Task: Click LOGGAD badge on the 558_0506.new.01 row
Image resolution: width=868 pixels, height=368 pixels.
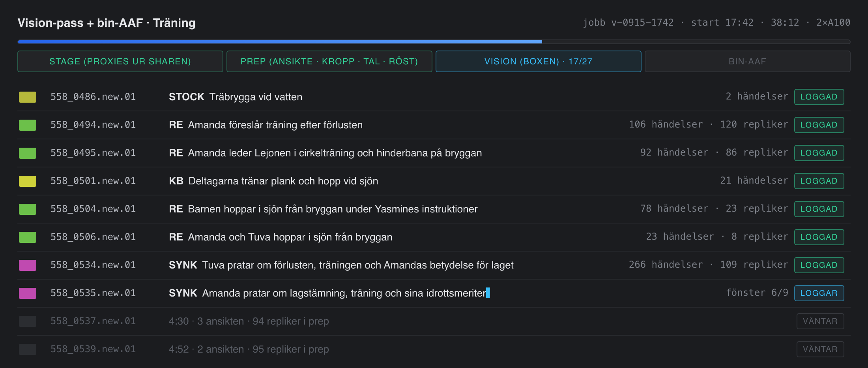Action: [x=819, y=237]
